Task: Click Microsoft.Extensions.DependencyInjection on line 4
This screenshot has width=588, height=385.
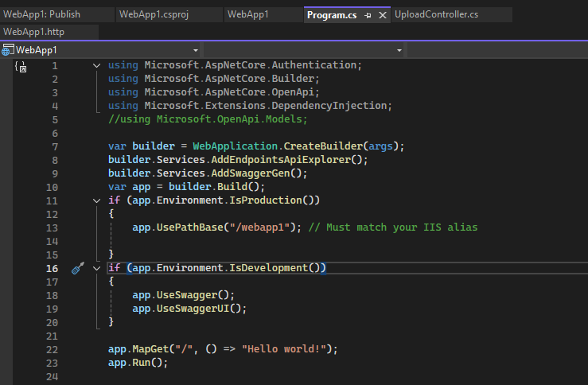Action: pos(266,106)
